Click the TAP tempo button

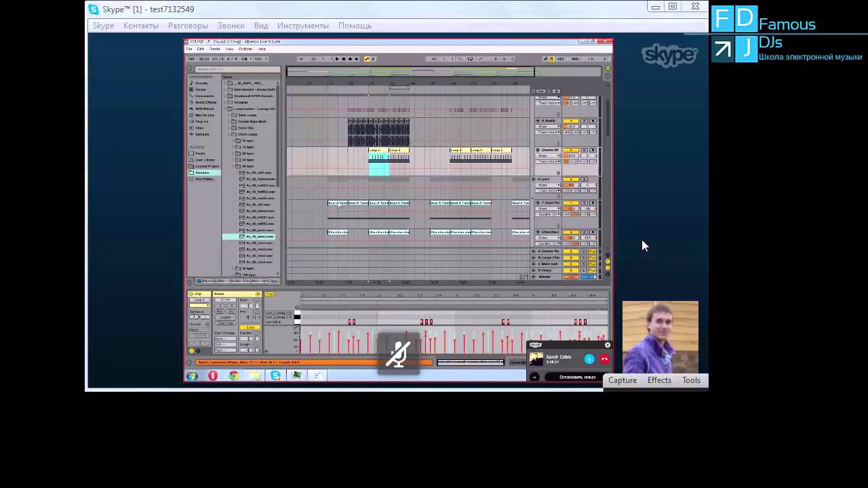(191, 59)
